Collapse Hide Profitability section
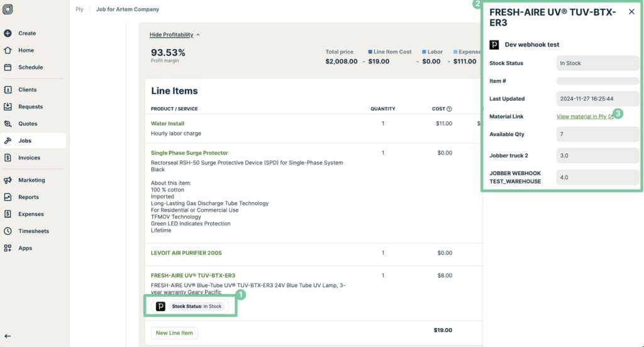This screenshot has height=347, width=644. [x=175, y=35]
